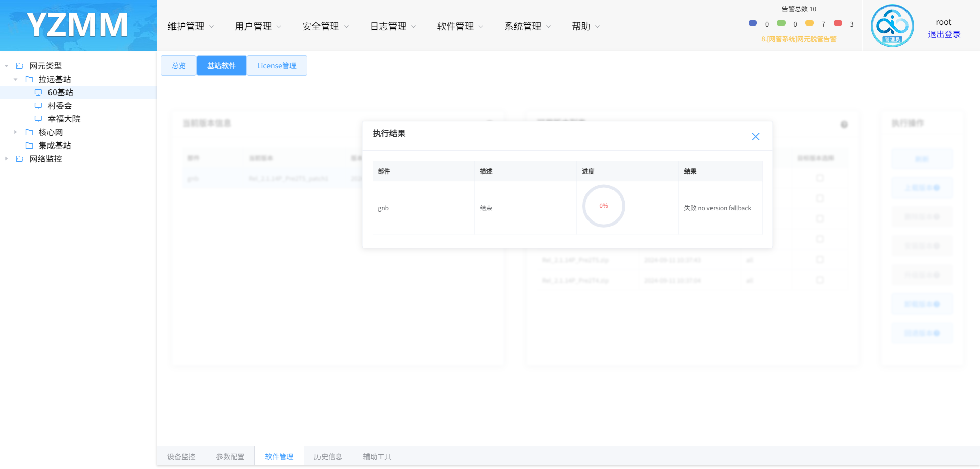Expand the 核心网 tree node arrow

16,132
